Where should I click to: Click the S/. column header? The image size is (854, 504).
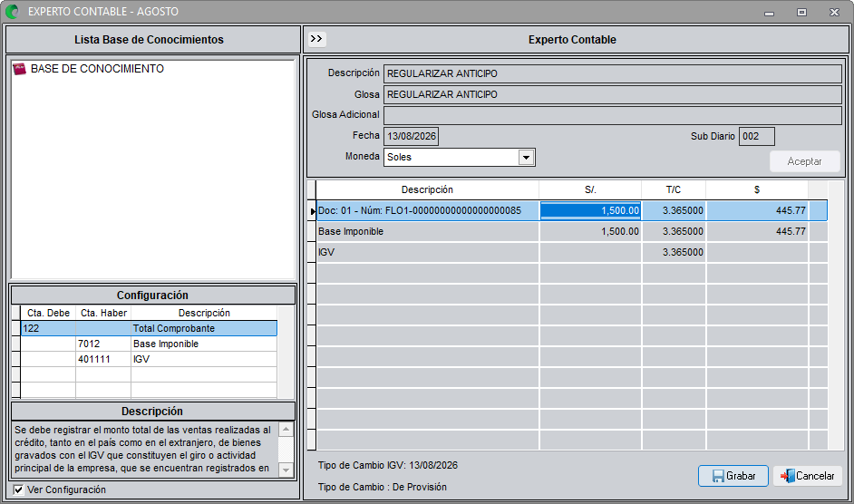pos(590,189)
